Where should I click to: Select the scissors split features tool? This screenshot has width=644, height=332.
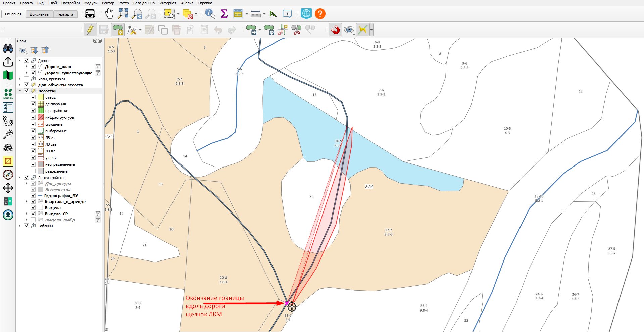tap(296, 30)
